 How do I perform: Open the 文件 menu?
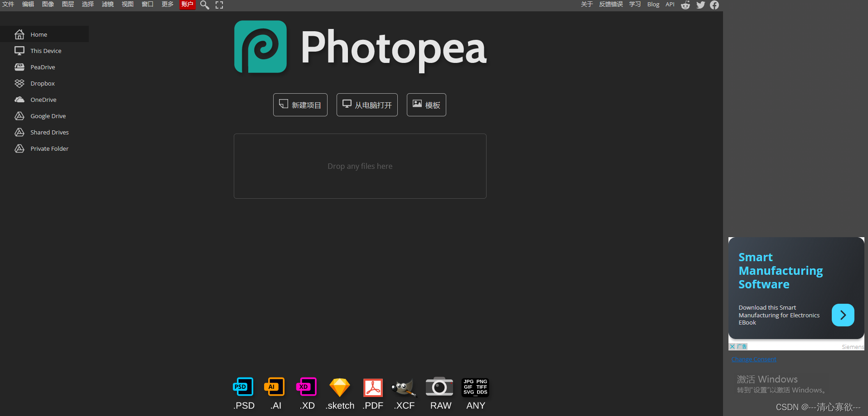click(x=8, y=5)
